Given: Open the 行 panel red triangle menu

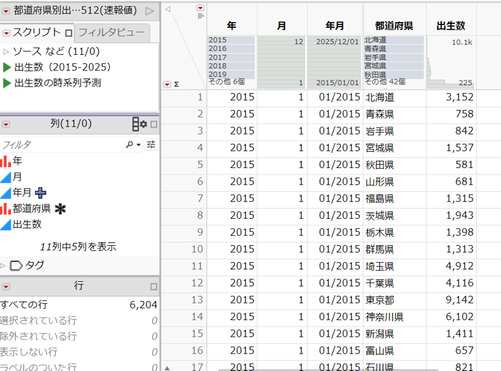Looking at the screenshot, I should pos(6,287).
